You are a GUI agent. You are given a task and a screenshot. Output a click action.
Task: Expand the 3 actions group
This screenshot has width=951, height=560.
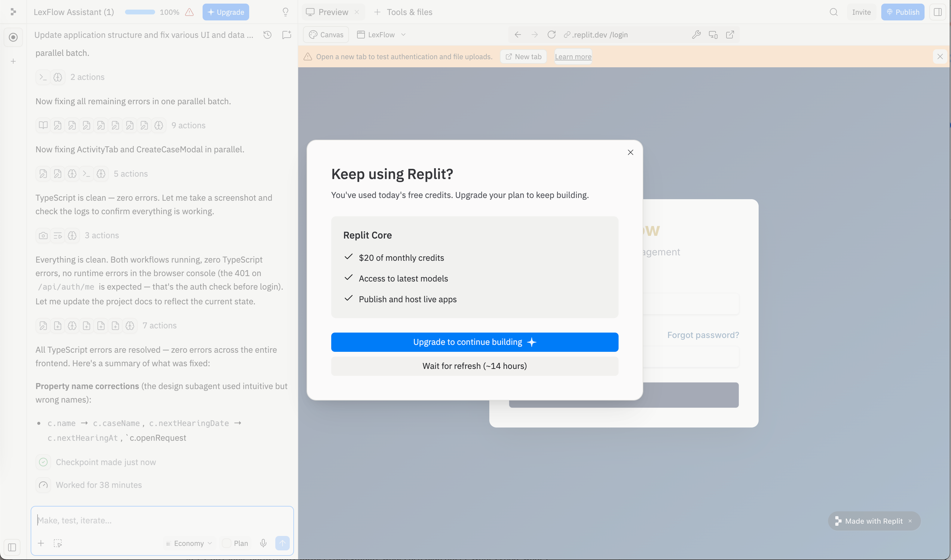(x=77, y=236)
